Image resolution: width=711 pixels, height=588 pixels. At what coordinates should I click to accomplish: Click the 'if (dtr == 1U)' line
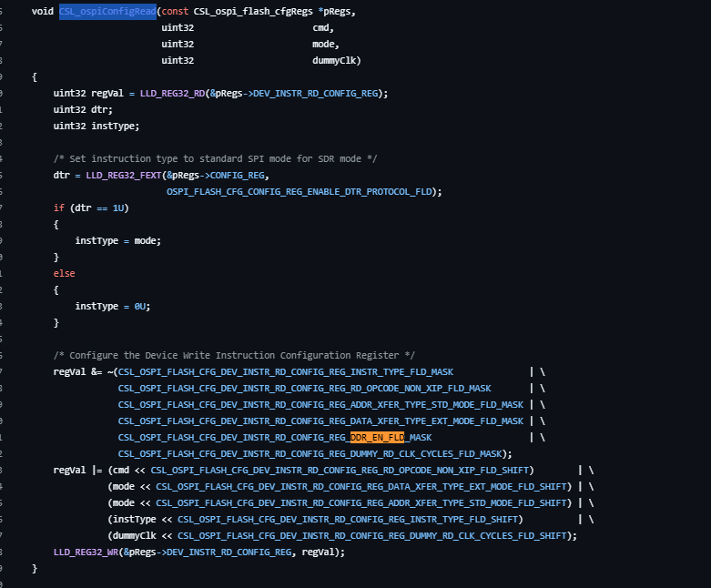pos(91,208)
